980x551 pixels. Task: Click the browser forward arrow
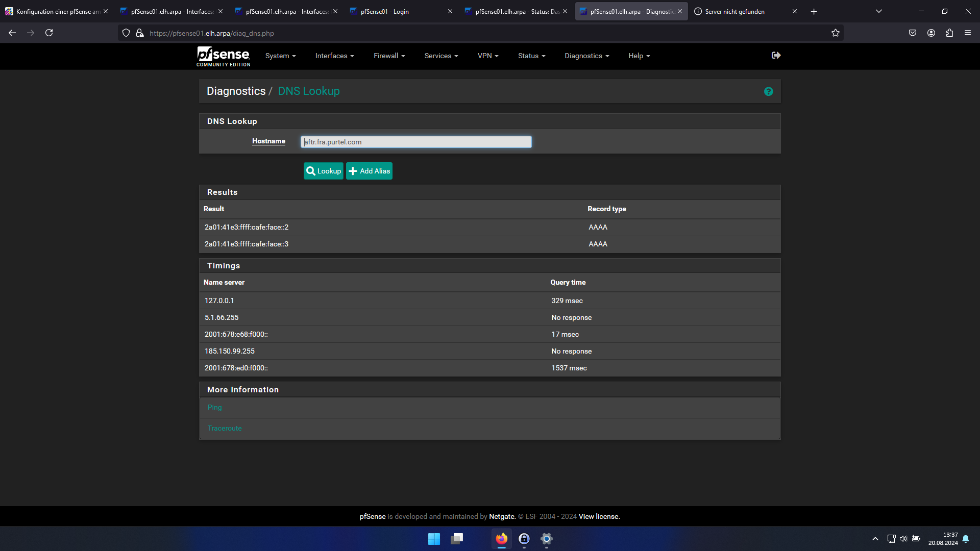[x=31, y=33]
